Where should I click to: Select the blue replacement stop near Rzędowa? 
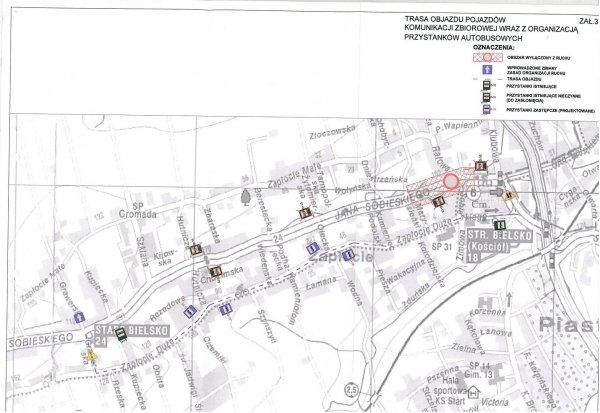pos(190,312)
